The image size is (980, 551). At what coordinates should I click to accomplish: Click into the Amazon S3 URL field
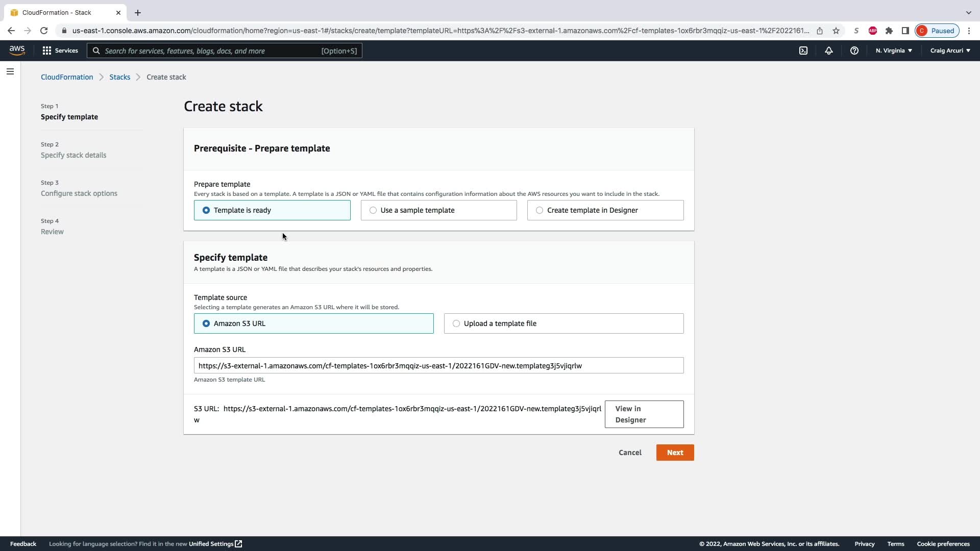[x=438, y=365]
